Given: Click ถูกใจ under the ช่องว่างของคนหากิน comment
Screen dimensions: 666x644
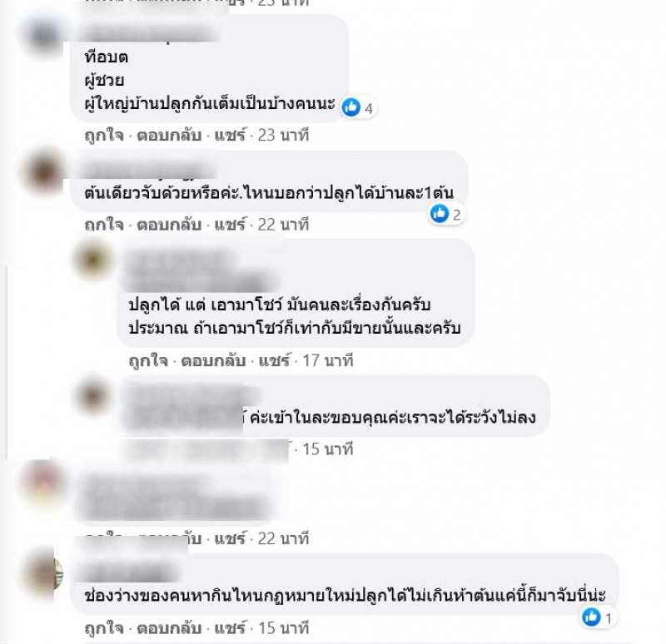Looking at the screenshot, I should pyautogui.click(x=104, y=628).
